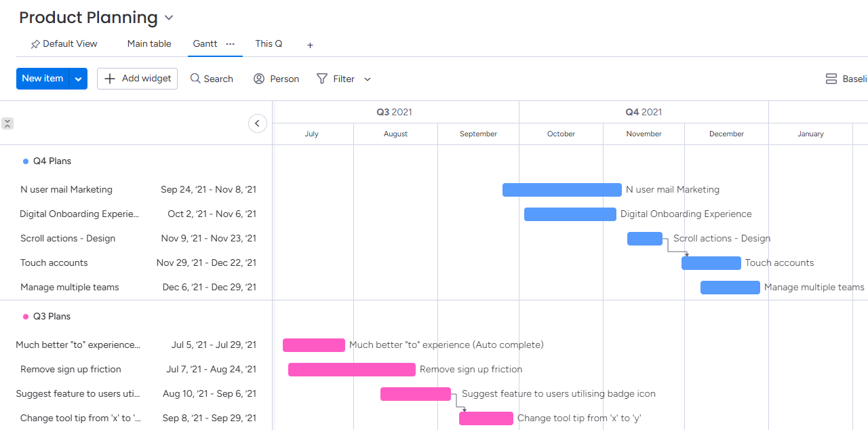Image resolution: width=868 pixels, height=430 pixels.
Task: Open the Gantt view options via ellipsis icon
Action: [x=230, y=43]
